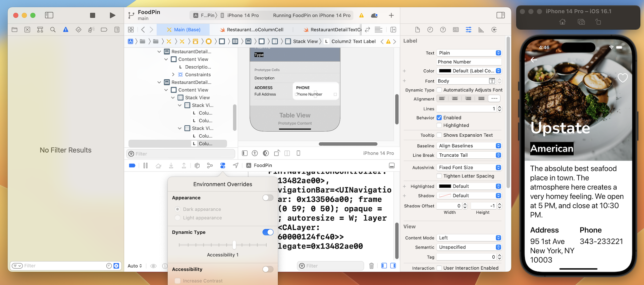Image resolution: width=644 pixels, height=285 pixels.
Task: Turn off the Dynamic Type switch
Action: pos(268,232)
